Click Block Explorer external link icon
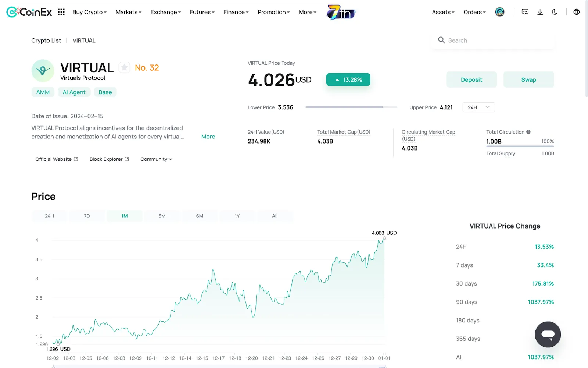This screenshot has width=588, height=368. click(x=127, y=159)
